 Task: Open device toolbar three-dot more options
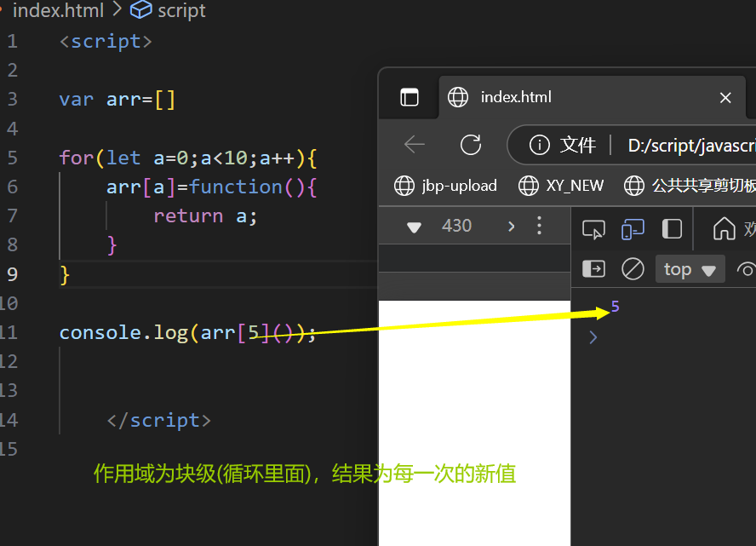(x=538, y=226)
